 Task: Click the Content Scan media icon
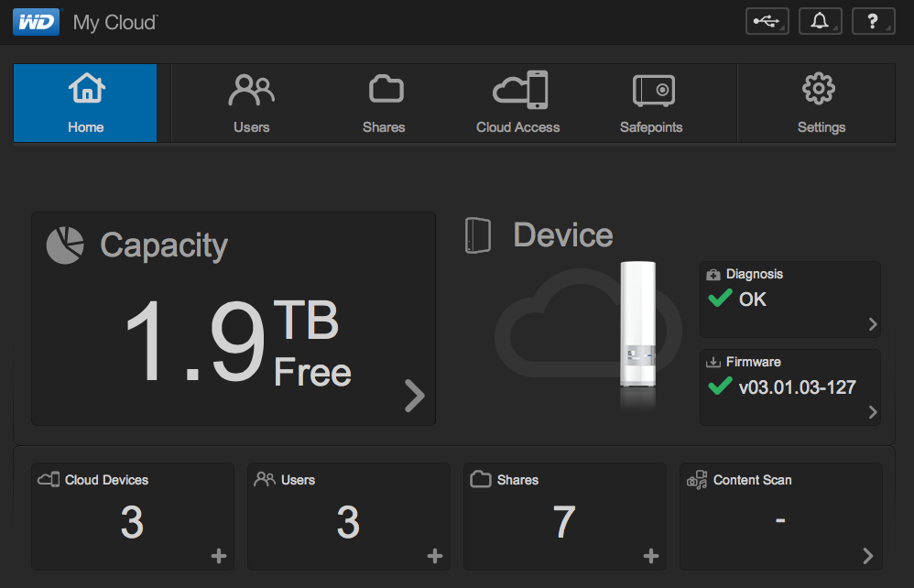(x=697, y=480)
